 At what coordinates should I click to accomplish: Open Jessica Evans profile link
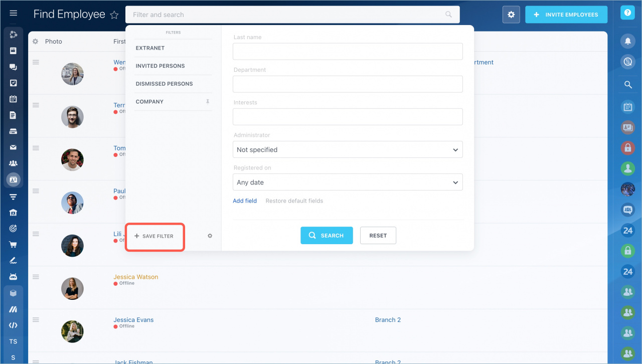133,320
